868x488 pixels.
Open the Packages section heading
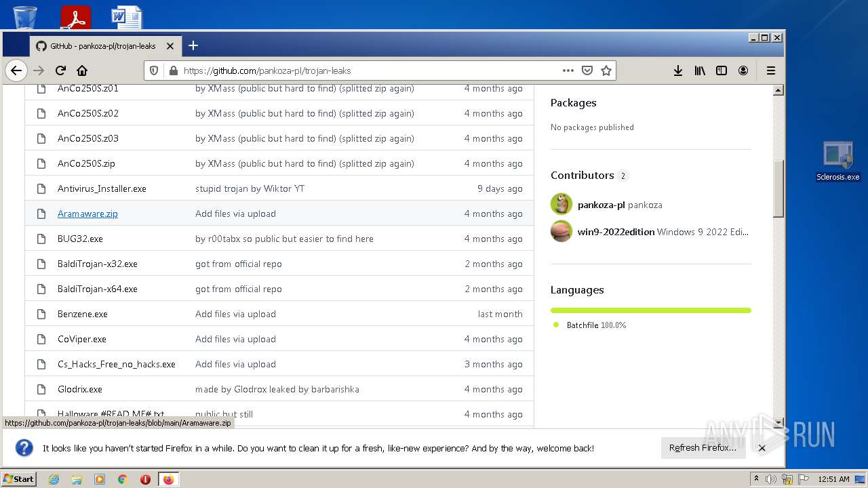574,103
